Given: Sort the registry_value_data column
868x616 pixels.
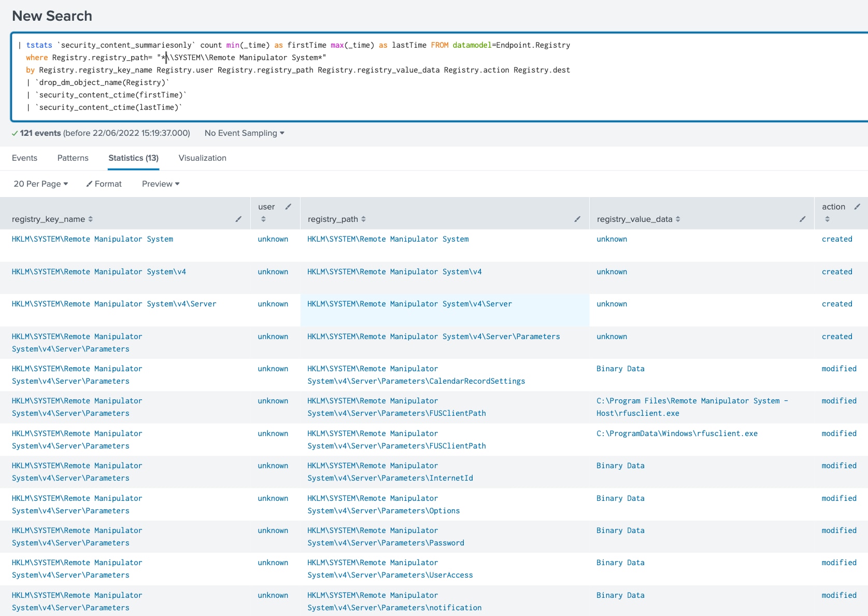Looking at the screenshot, I should pos(678,219).
